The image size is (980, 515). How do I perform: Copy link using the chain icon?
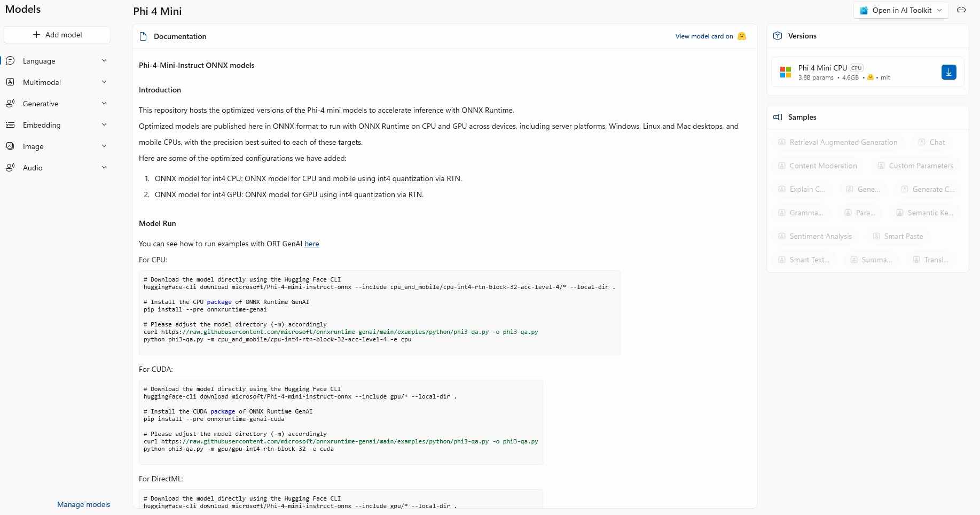(x=961, y=10)
